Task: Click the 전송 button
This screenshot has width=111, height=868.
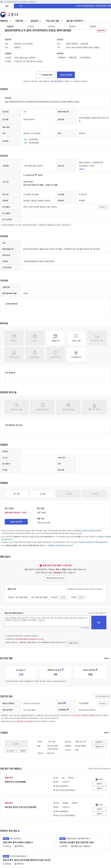Action: tap(99, 622)
